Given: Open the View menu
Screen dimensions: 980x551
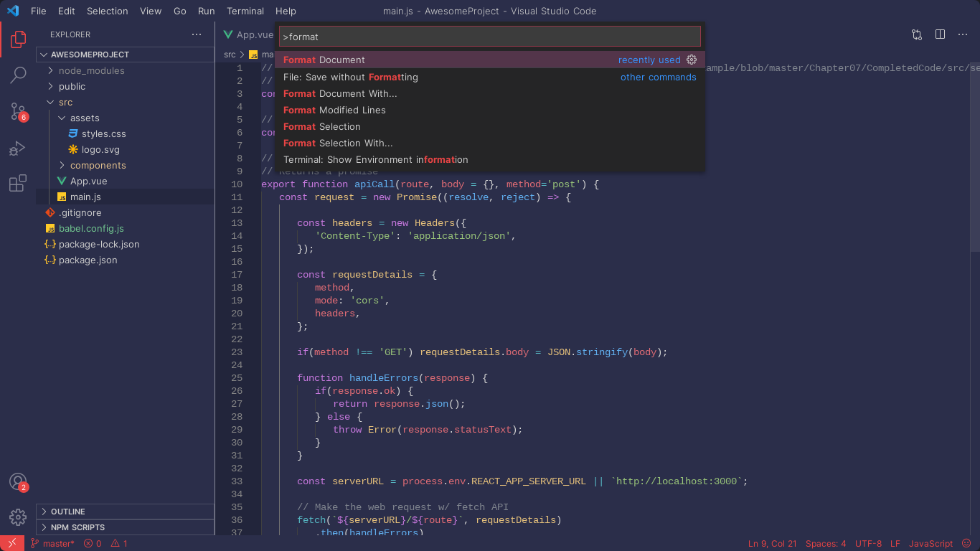Looking at the screenshot, I should click(151, 11).
